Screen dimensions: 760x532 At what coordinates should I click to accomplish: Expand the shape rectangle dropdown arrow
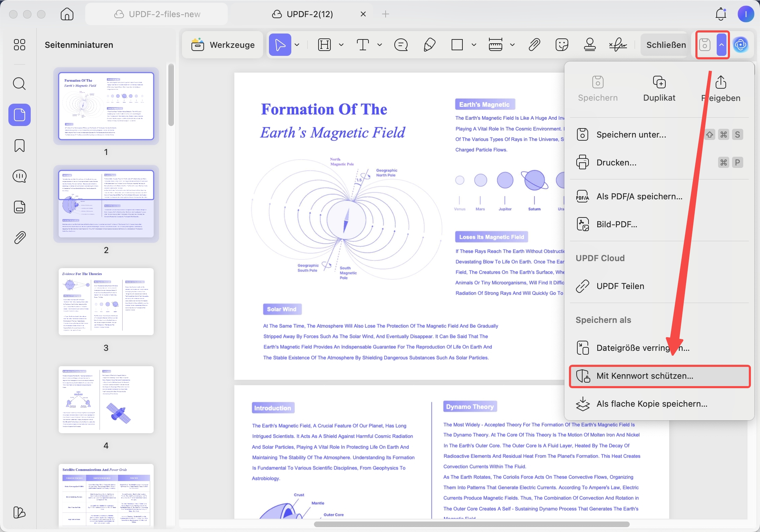(474, 45)
